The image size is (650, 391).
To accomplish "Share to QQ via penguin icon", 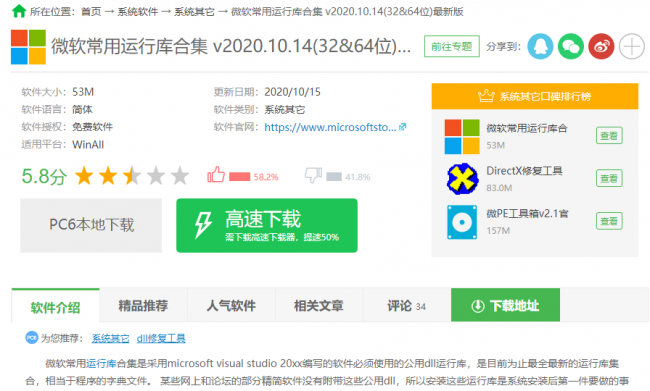I will tap(540, 46).
